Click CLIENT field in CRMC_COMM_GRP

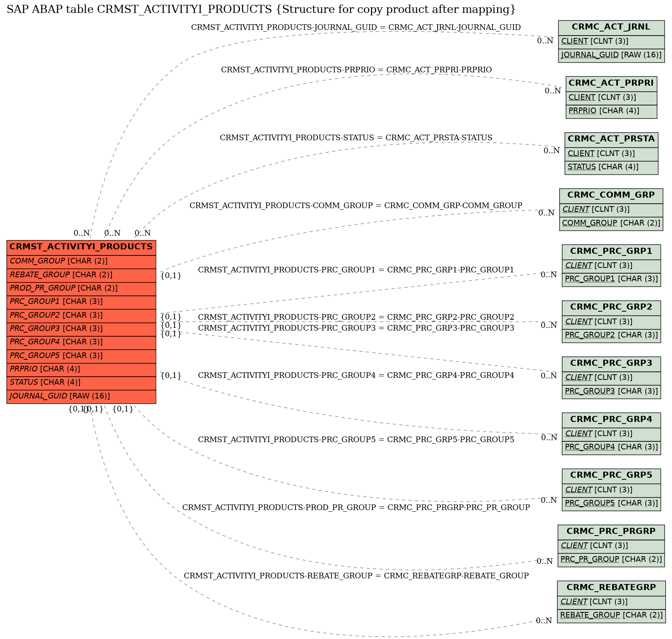(611, 210)
